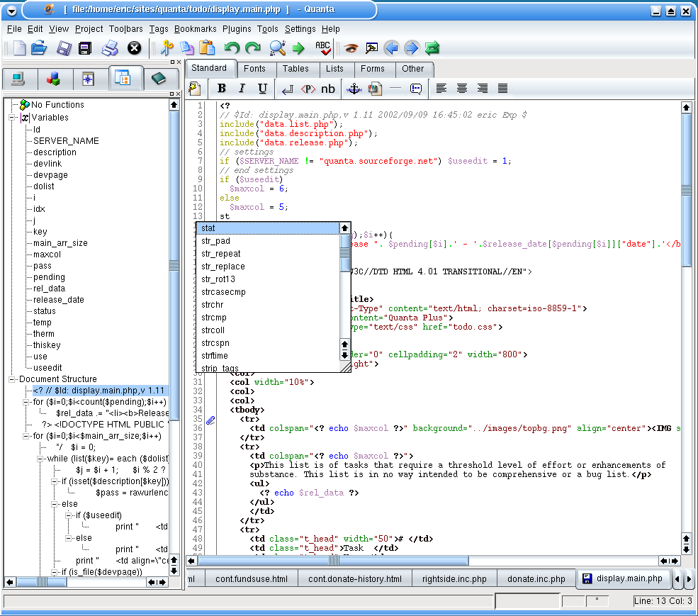The height and width of the screenshot is (616, 698).
Task: Click the magnifier Find icon
Action: (x=277, y=48)
